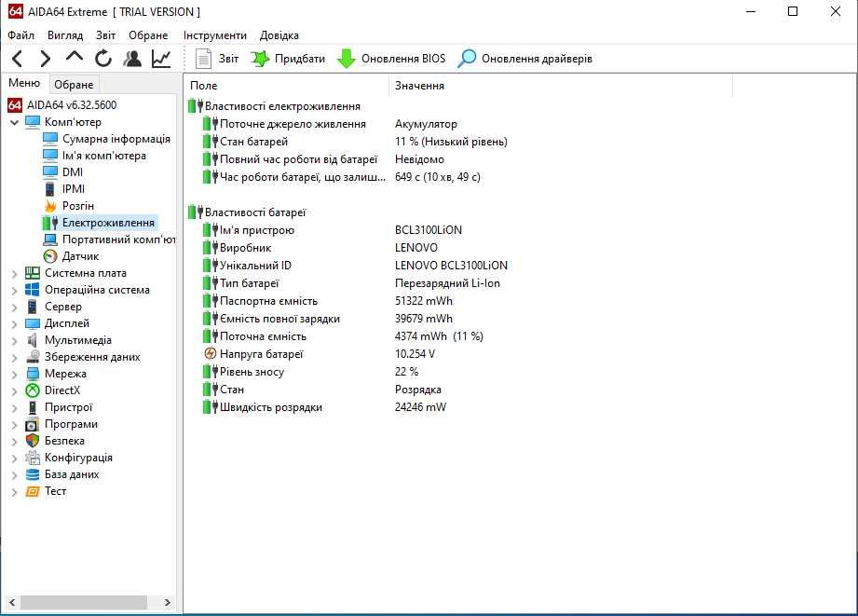The height and width of the screenshot is (616, 858).
Task: Click the Операційна система Windows logo icon
Action: (33, 290)
